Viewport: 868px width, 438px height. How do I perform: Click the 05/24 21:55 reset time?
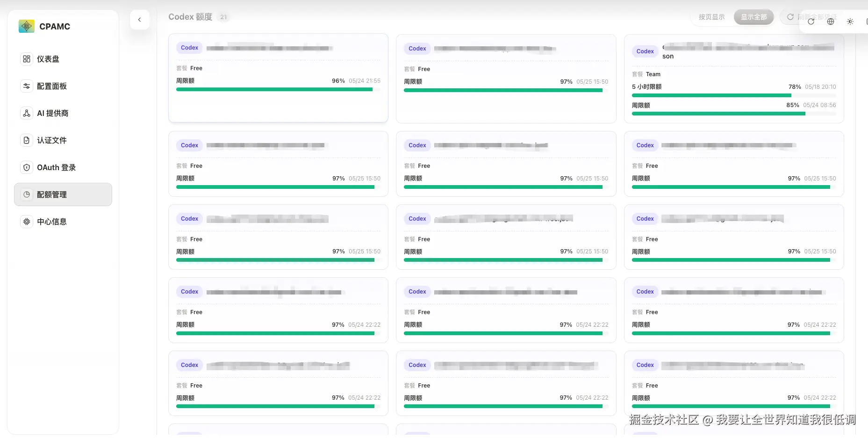(x=365, y=81)
